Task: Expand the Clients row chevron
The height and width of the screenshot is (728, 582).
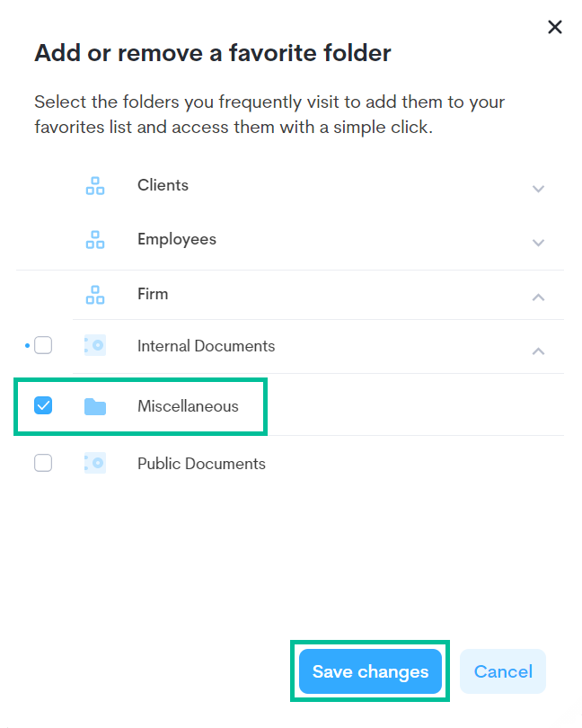Action: pyautogui.click(x=538, y=189)
